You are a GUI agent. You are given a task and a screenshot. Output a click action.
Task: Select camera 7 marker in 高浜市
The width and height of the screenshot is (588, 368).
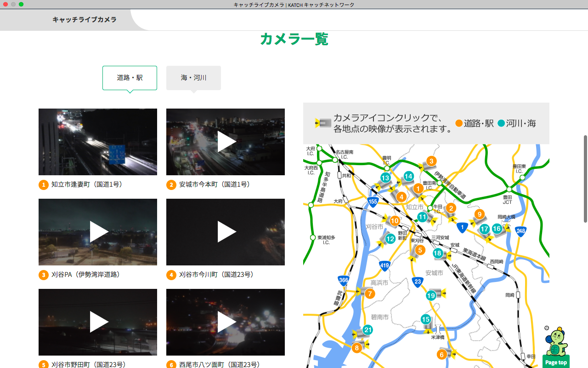[x=370, y=293]
